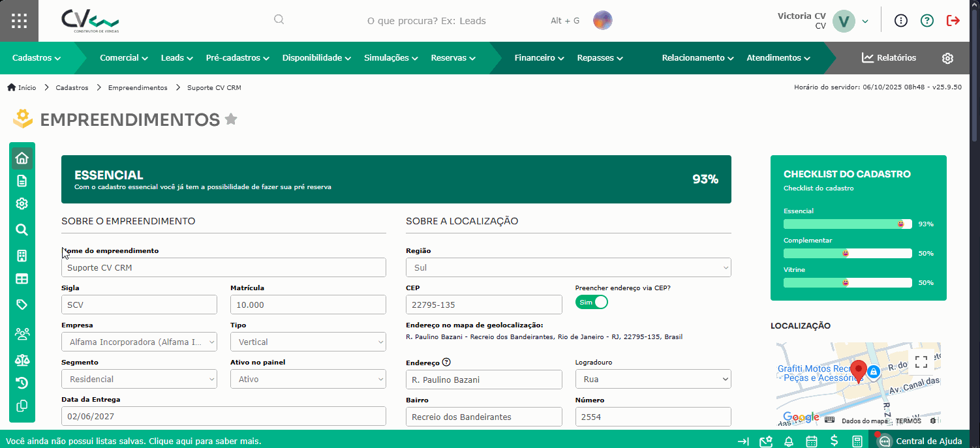Viewport: 980px width, 448px height.
Task: Expand the Victoria CV user menu chevron
Action: pos(865,21)
